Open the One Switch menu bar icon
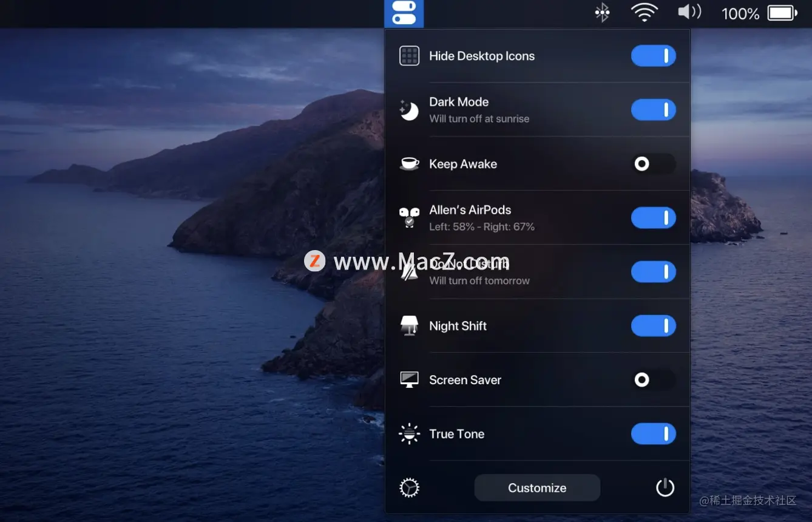Screen dimensions: 812x522 (404, 13)
